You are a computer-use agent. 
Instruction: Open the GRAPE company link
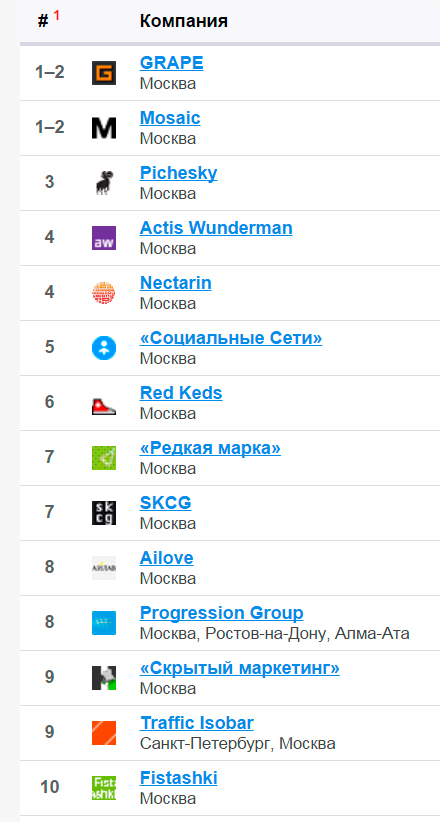point(171,63)
